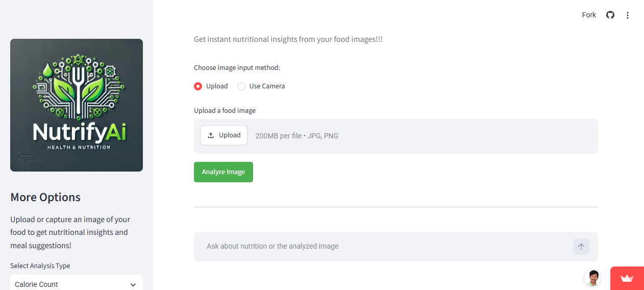Click the NutrifyAI logo image

(77, 105)
